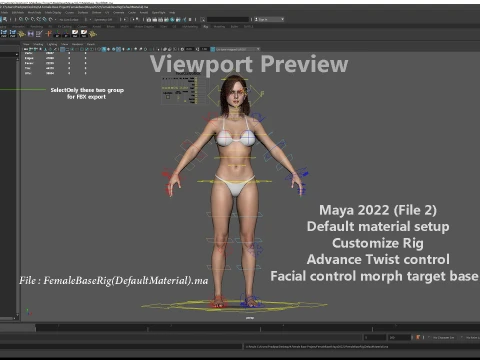This screenshot has height=360, width=480.
Task: Click the playback end frame field
Action: point(399,338)
